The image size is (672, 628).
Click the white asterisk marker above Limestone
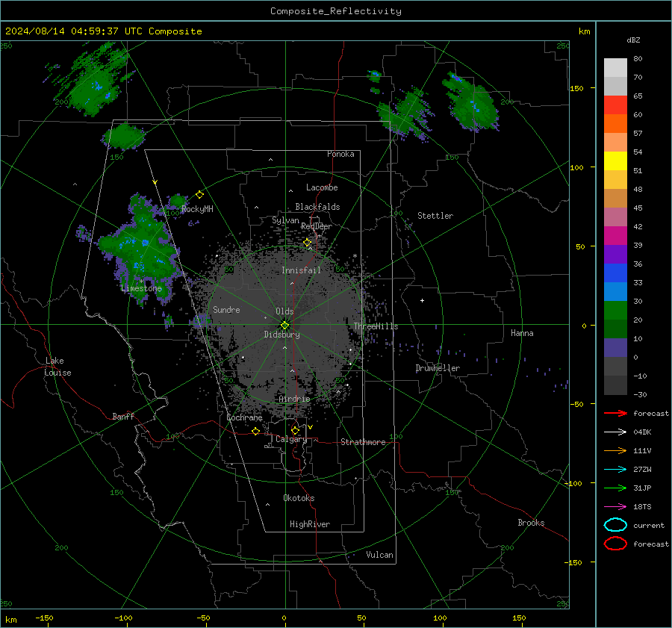tap(141, 282)
